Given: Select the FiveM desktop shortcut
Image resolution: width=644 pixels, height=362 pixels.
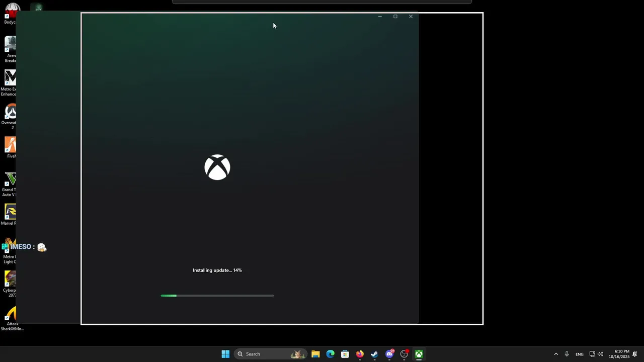Looking at the screenshot, I should coord(10,148).
